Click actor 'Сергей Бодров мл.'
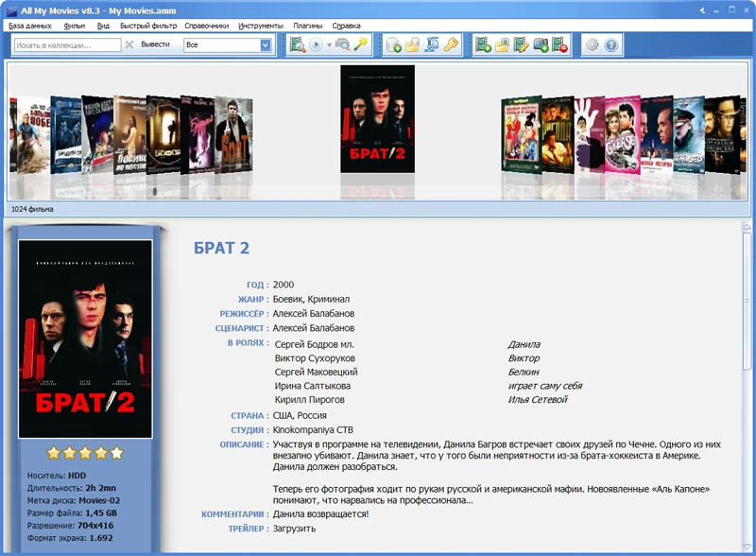Screen dimensions: 756x556 (315, 344)
